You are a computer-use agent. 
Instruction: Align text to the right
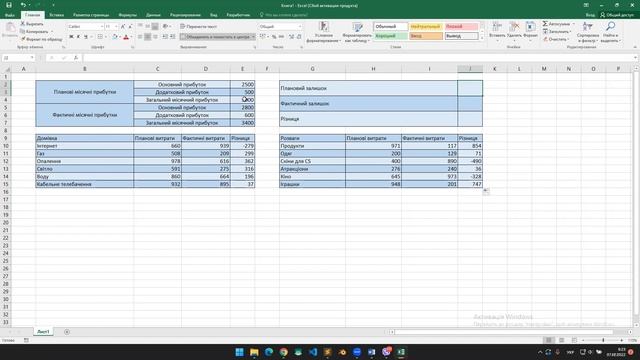coord(155,37)
